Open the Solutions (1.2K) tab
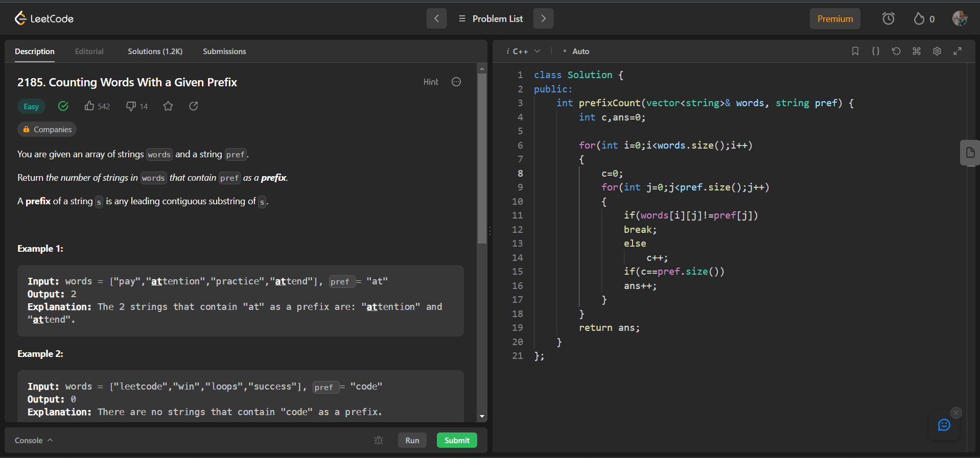This screenshot has width=980, height=458. [x=155, y=52]
